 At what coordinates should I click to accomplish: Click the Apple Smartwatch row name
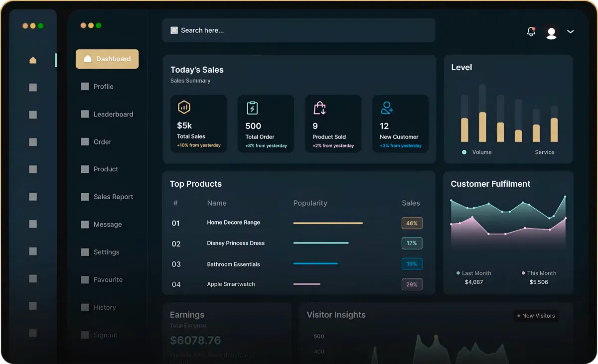pos(231,284)
